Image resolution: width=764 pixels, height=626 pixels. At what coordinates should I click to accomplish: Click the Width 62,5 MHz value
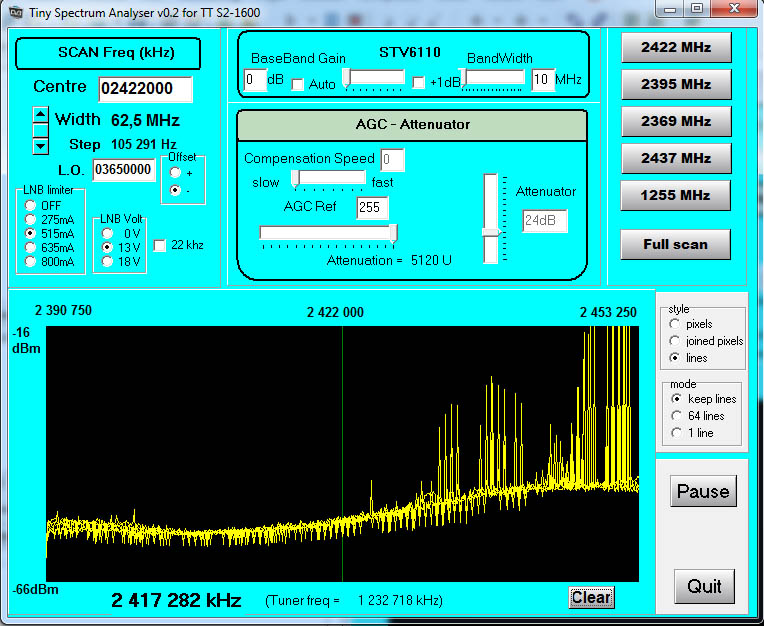point(145,120)
